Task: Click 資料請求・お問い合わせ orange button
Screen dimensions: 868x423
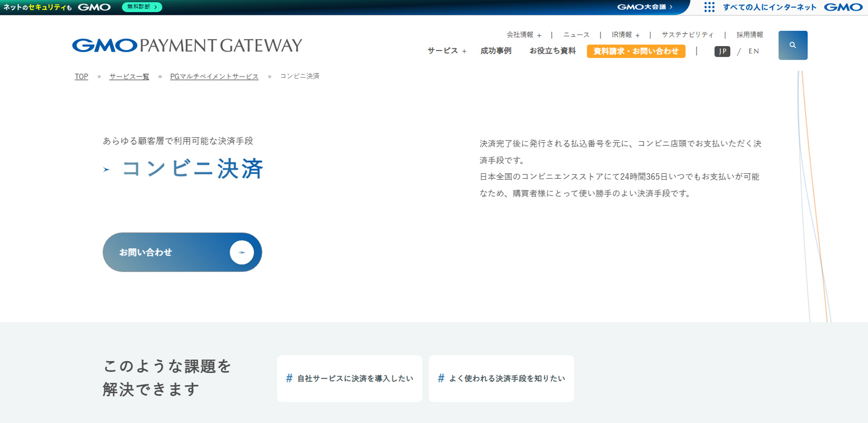Action: pyautogui.click(x=636, y=51)
